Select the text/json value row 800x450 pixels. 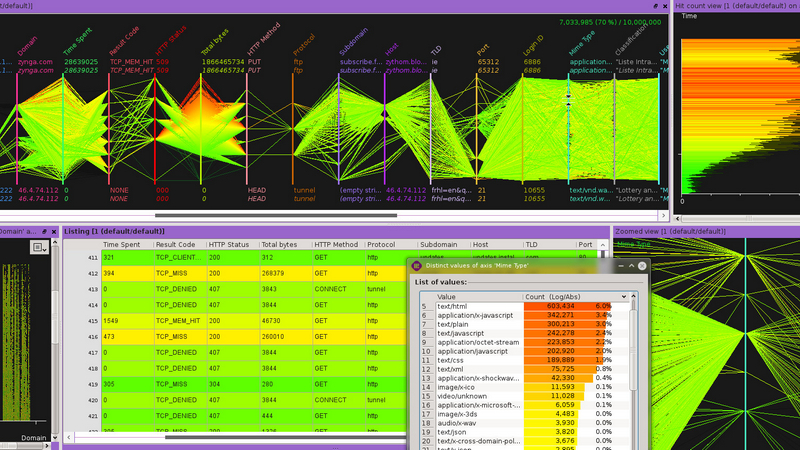tap(524, 432)
